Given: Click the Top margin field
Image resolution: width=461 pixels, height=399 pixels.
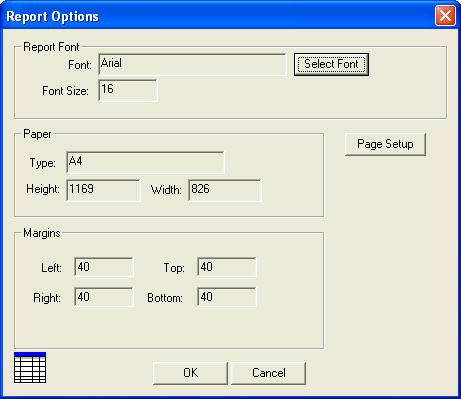Looking at the screenshot, I should 227,267.
